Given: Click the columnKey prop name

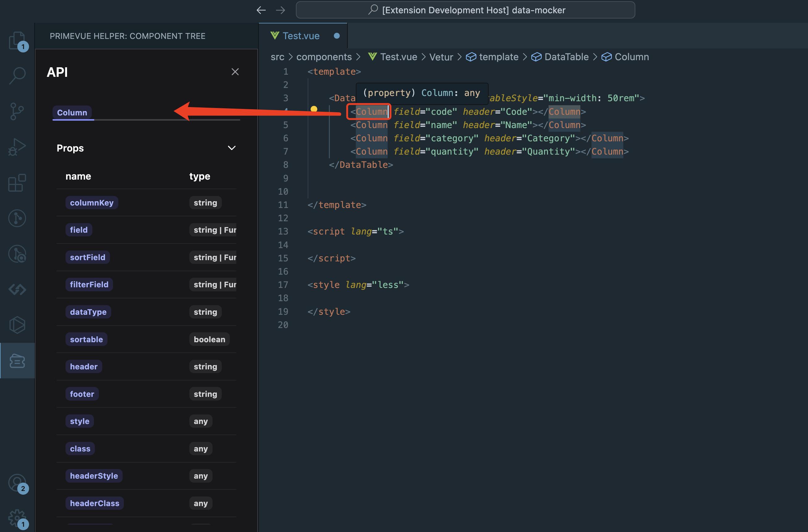Looking at the screenshot, I should 92,202.
